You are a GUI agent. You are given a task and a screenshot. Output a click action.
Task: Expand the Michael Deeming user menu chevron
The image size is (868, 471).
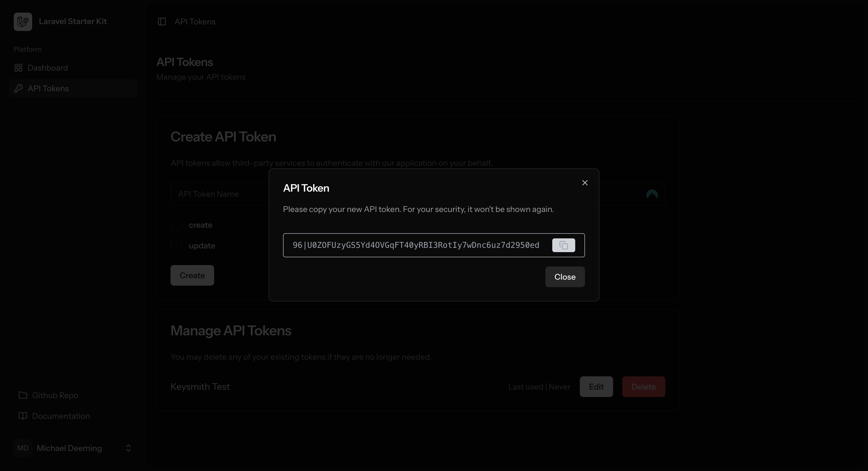tap(128, 448)
